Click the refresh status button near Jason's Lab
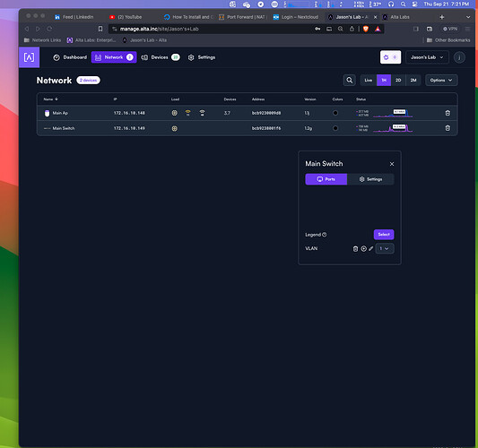Viewport: 478px width, 448px height. coord(390,57)
